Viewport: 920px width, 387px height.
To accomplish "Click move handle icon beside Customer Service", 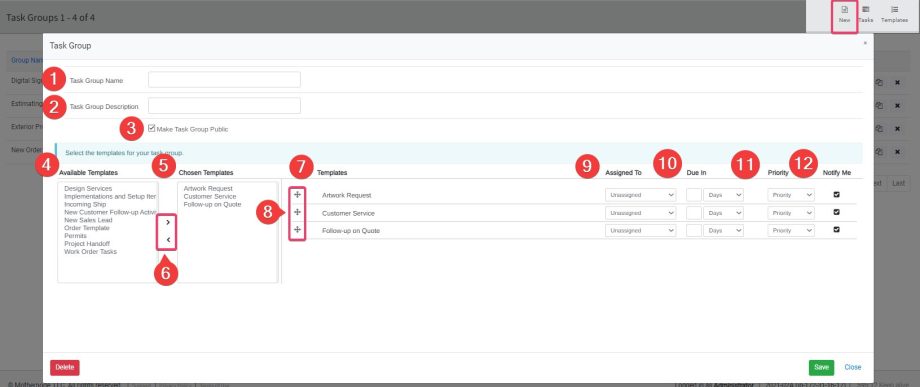I will pos(297,212).
